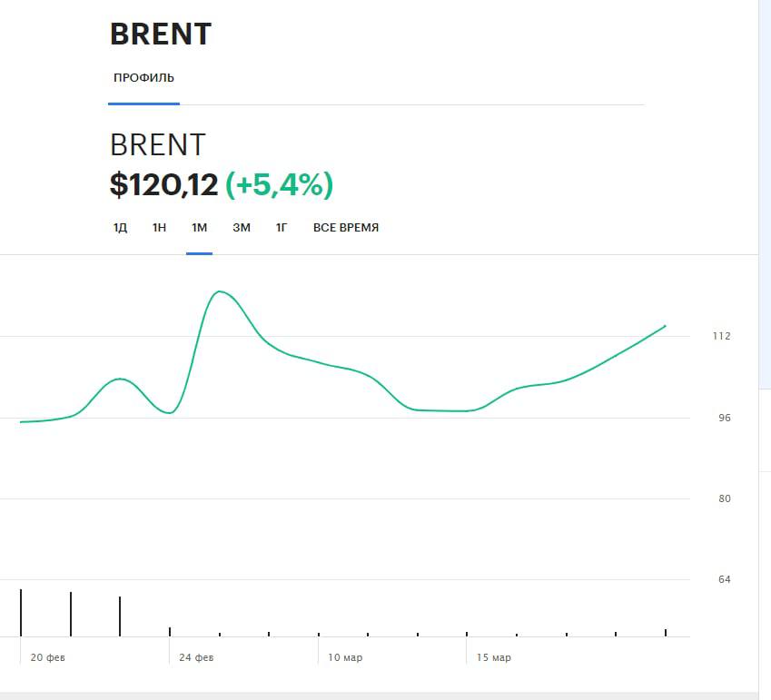Viewport: 771px width, 700px height.
Task: Select the 1М chart period
Action: [199, 228]
